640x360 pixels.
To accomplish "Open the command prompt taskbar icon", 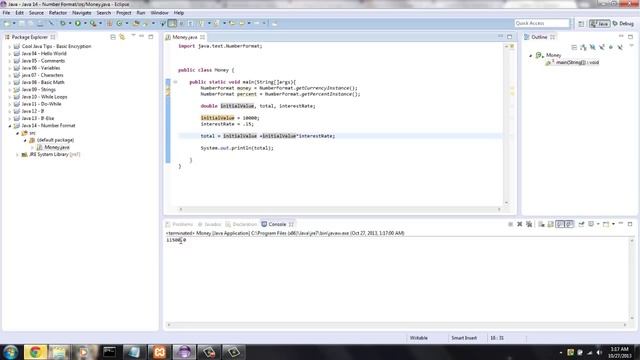I will click(109, 352).
